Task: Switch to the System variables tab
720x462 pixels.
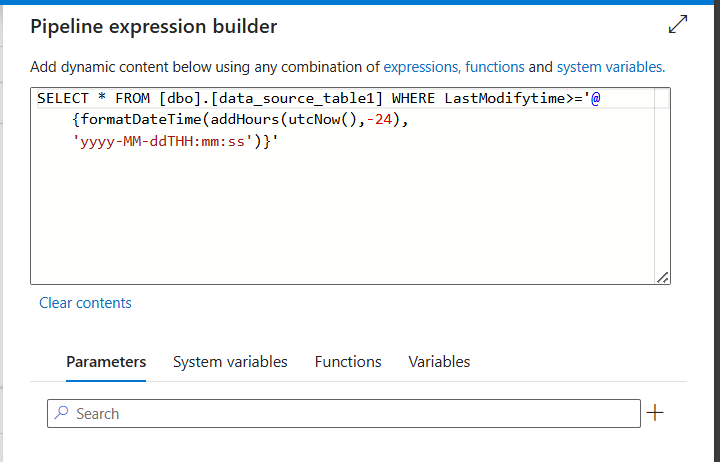Action: pyautogui.click(x=230, y=361)
